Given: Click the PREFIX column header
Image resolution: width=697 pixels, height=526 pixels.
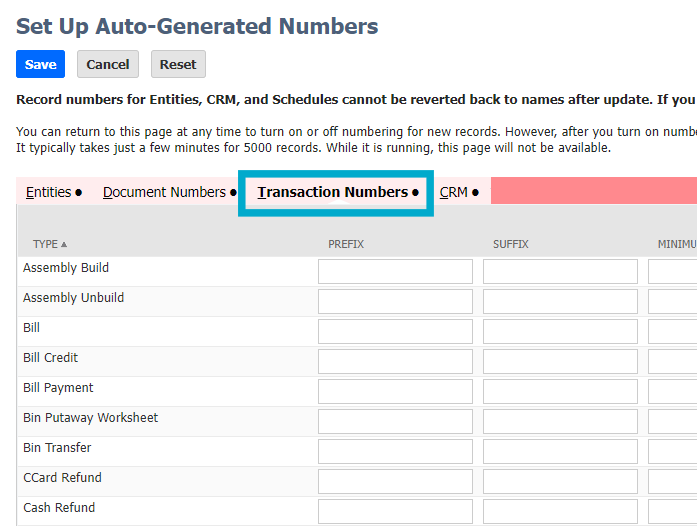Looking at the screenshot, I should coord(346,244).
